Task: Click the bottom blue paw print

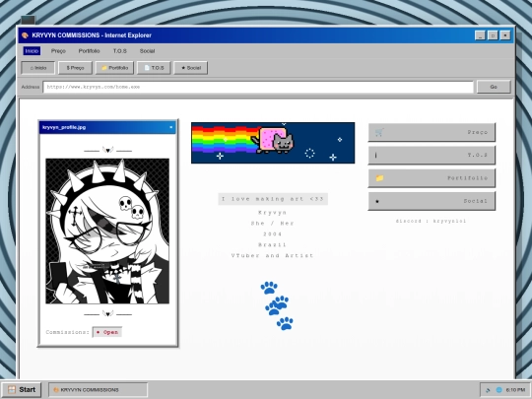Action: 285,323
